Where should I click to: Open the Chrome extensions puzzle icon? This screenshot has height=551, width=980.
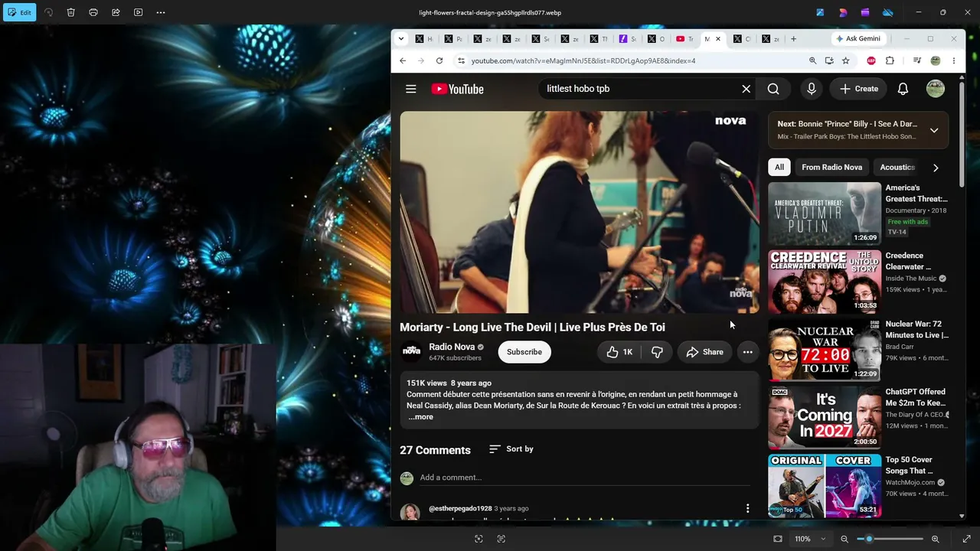(x=890, y=60)
